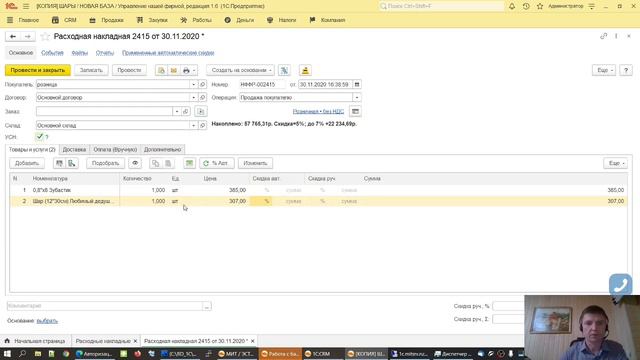Viewport: 640px width, 360px height.
Task: Switch to the Доставка tab
Action: pos(74,149)
